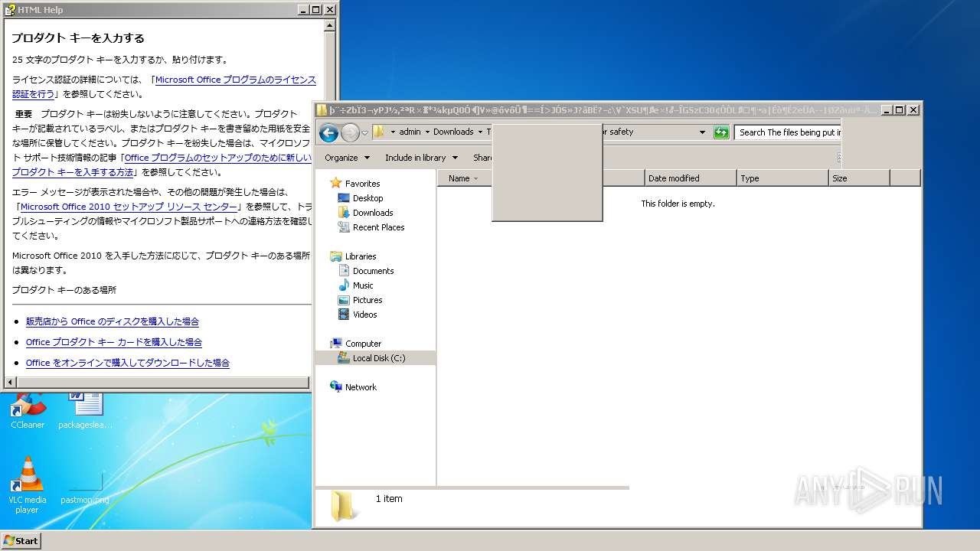Open the Organize menu
Image resolution: width=980 pixels, height=551 pixels.
[347, 158]
